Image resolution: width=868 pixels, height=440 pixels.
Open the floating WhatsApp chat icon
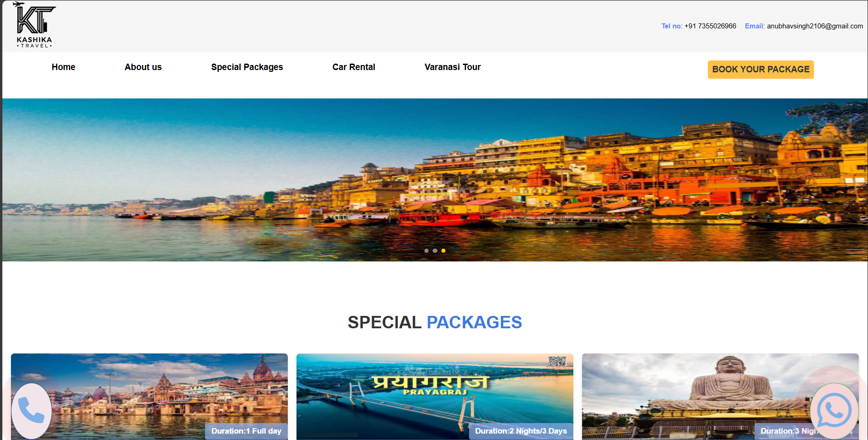pos(834,411)
